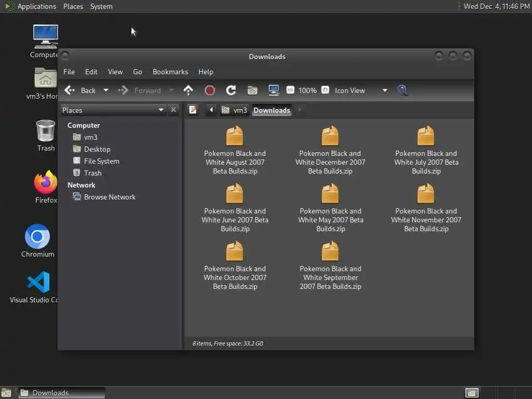The image size is (532, 399).
Task: Select the October 2007 Beta Builds zip
Action: click(235, 265)
